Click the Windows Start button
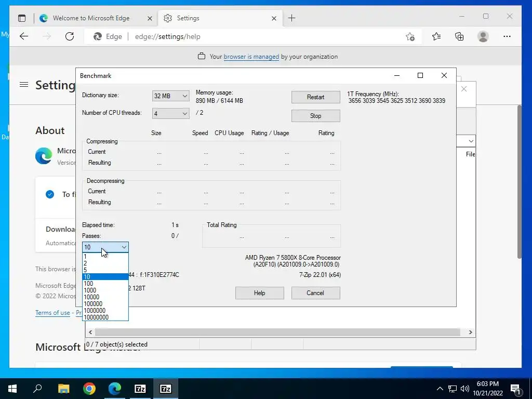The height and width of the screenshot is (399, 532). 12,389
